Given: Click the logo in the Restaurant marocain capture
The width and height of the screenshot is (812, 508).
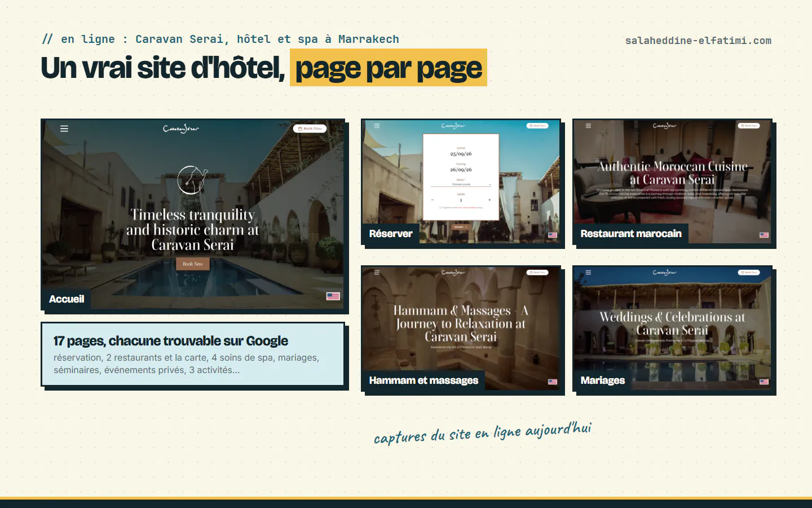Looking at the screenshot, I should click(x=664, y=126).
